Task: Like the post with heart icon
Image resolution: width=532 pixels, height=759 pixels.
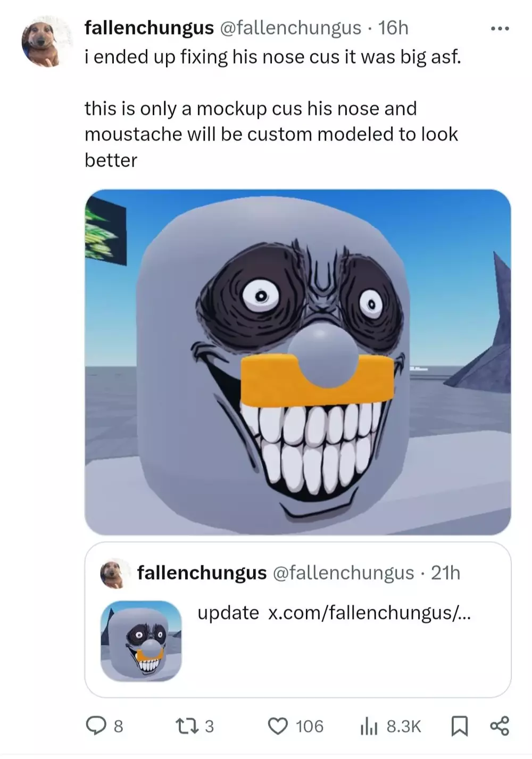Action: 277,726
